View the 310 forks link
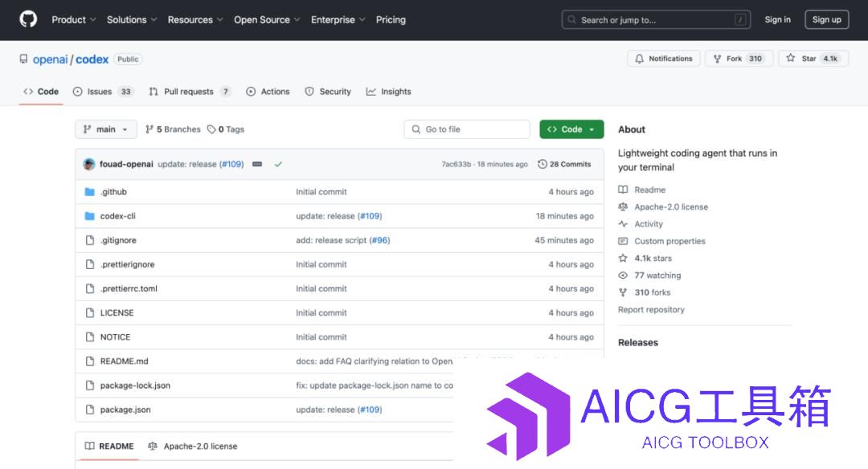The width and height of the screenshot is (868, 469). [x=645, y=292]
